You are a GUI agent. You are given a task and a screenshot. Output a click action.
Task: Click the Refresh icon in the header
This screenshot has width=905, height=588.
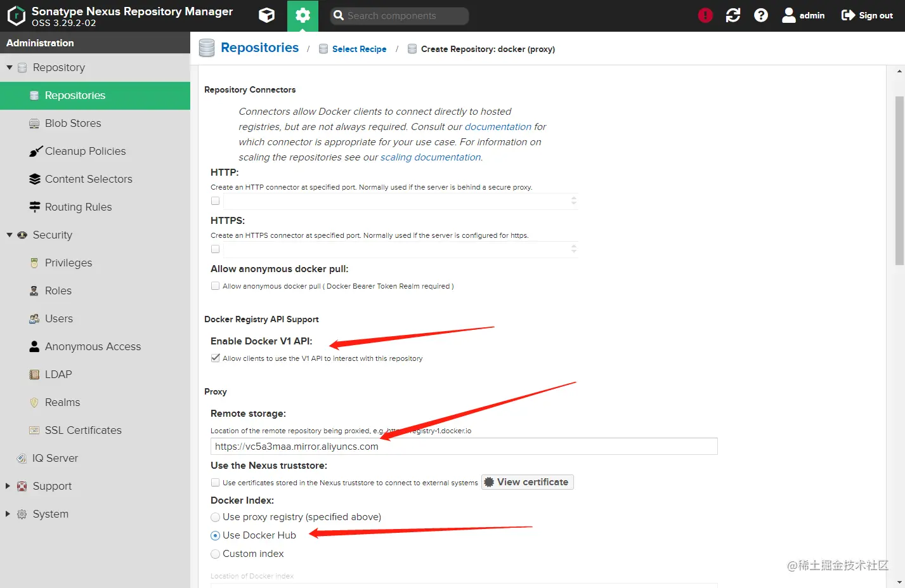point(733,15)
